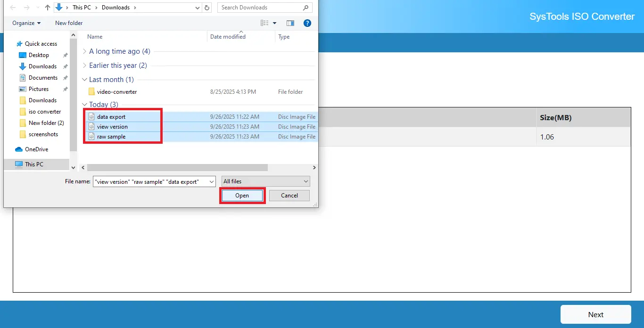Collapse the 'Last month (1)' group
Viewport: 644px width, 328px height.
[x=84, y=80]
